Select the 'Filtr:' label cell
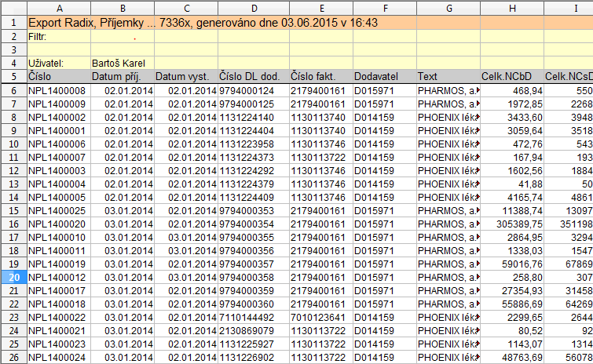The width and height of the screenshot is (593, 364). click(x=58, y=36)
